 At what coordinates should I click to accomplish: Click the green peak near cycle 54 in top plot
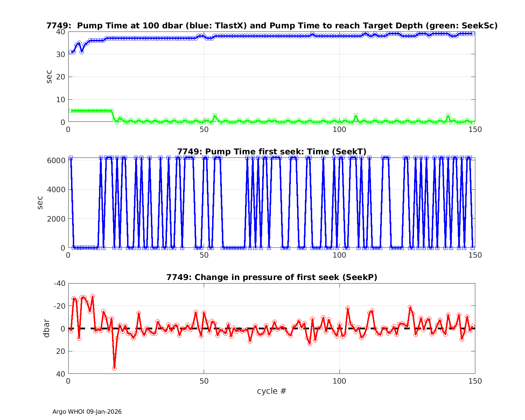(215, 115)
